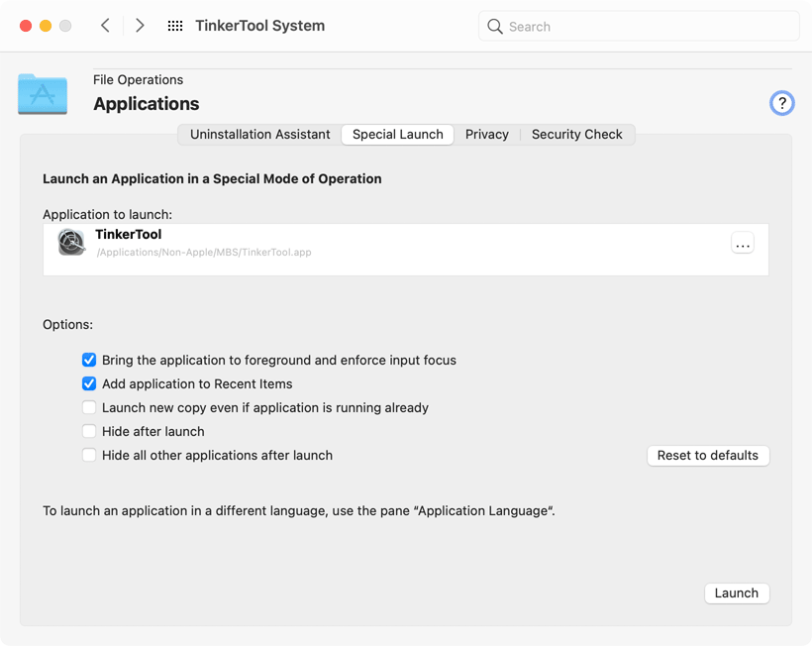Go back with the left chevron

[x=105, y=26]
